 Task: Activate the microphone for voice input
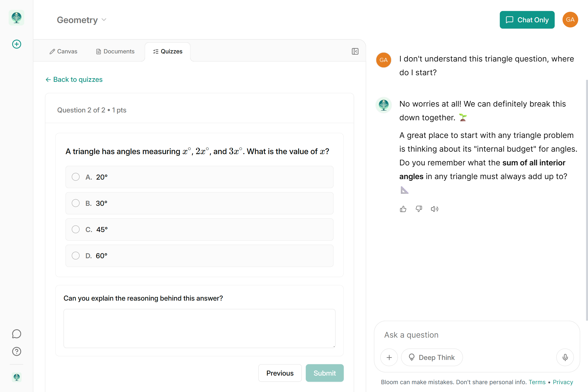coord(565,357)
